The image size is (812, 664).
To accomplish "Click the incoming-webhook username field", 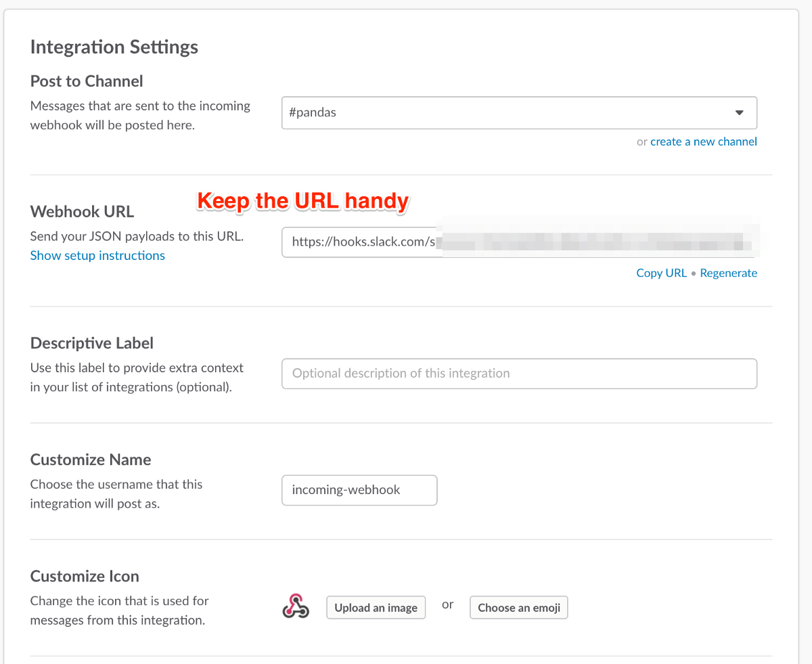I will pyautogui.click(x=359, y=490).
